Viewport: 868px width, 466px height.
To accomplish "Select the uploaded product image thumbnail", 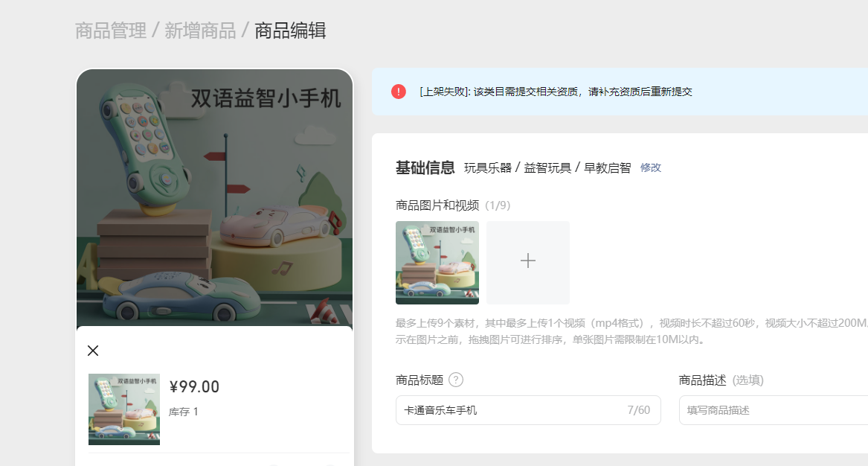I will (x=437, y=263).
